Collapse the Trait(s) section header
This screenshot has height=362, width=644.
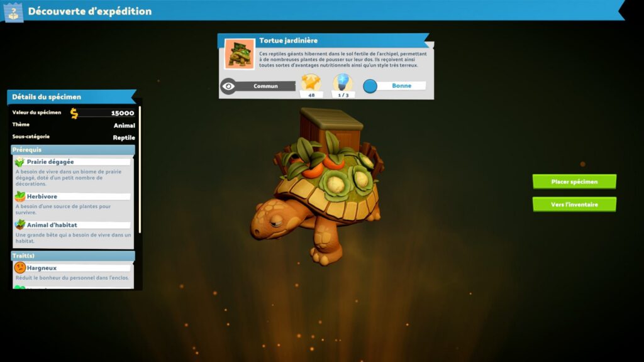coord(72,256)
